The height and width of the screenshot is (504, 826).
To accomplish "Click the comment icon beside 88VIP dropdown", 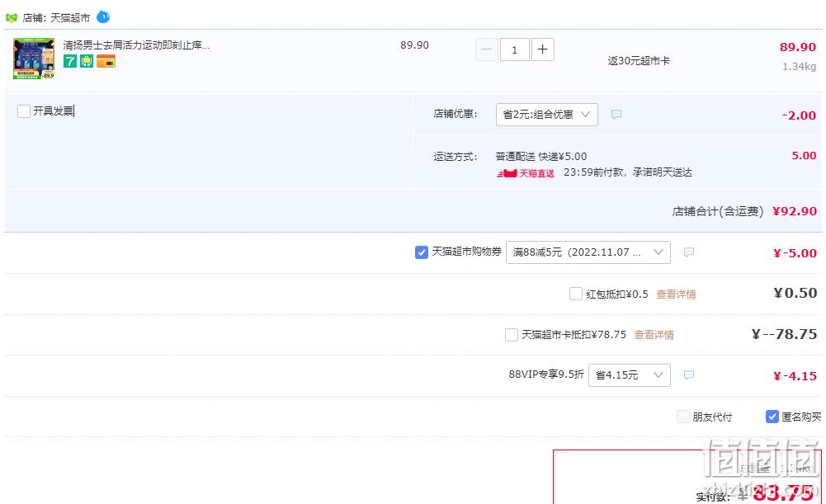I will [688, 375].
